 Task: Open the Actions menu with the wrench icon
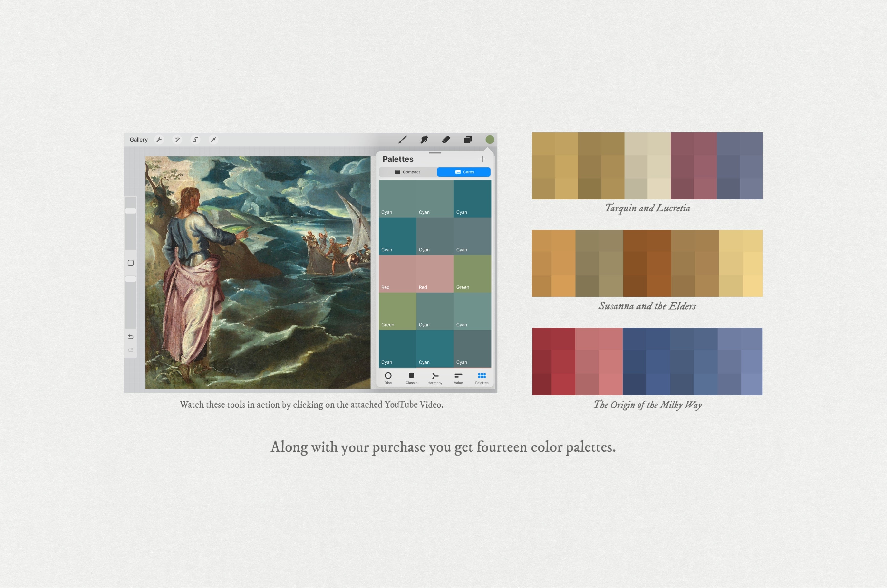coord(159,140)
